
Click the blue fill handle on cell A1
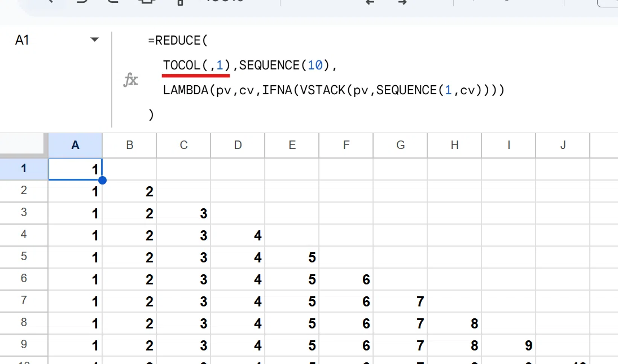102,180
